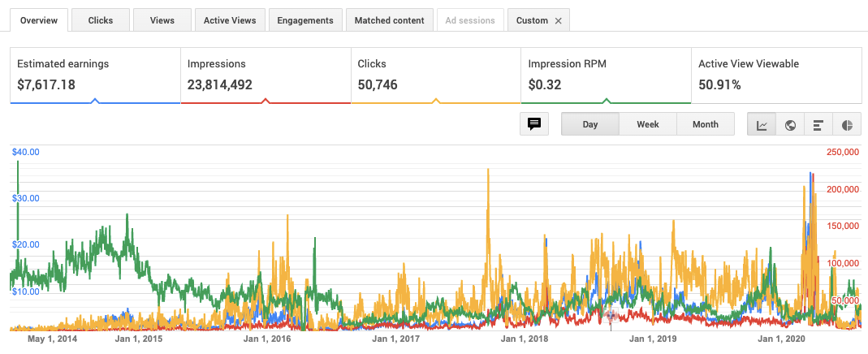The image size is (868, 354).
Task: Switch to line chart view
Action: pos(762,124)
